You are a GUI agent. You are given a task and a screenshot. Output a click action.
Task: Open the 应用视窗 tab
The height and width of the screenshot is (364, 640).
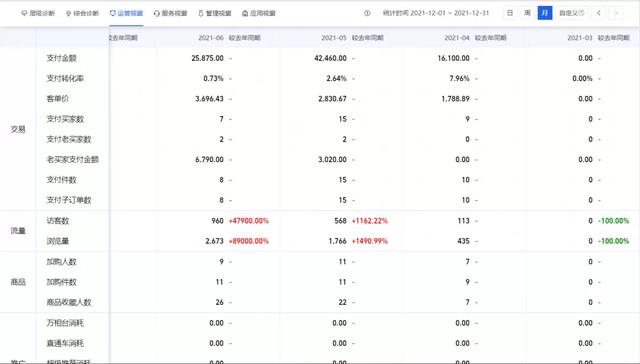click(259, 13)
